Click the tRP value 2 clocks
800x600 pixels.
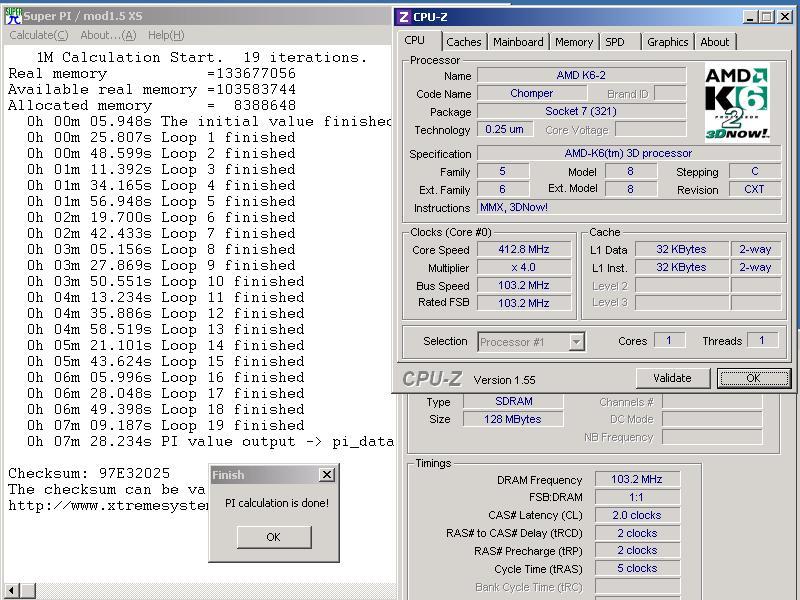637,551
